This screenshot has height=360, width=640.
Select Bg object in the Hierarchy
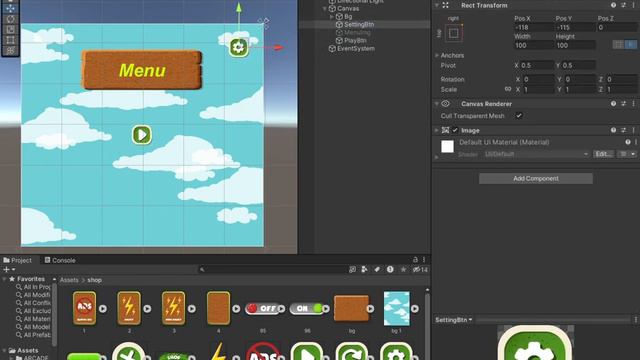(x=348, y=16)
